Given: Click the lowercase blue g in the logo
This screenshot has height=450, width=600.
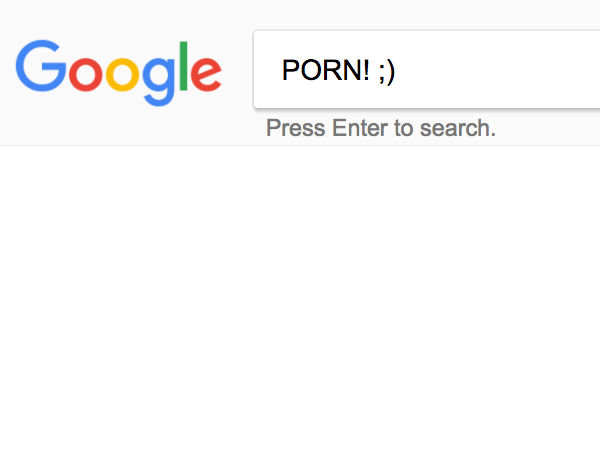Looking at the screenshot, I should (x=159, y=82).
